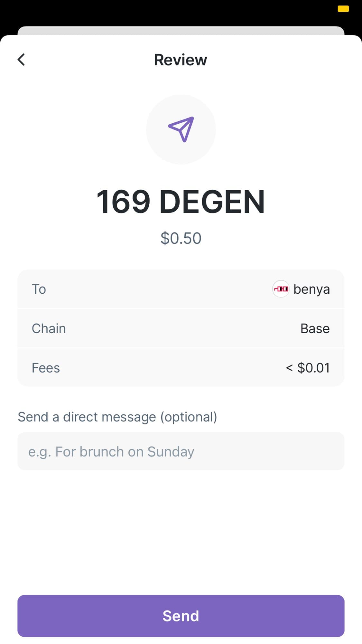
Task: Tap the Review screen title
Action: click(x=181, y=60)
